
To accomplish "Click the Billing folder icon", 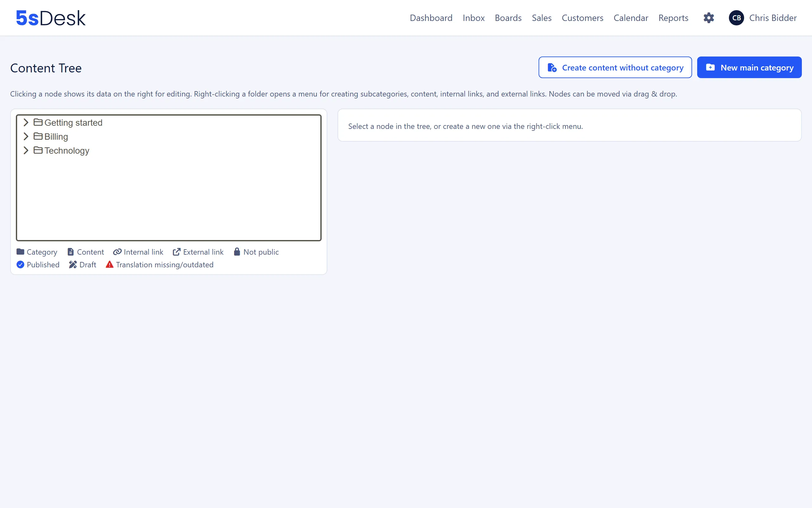I will click(38, 137).
